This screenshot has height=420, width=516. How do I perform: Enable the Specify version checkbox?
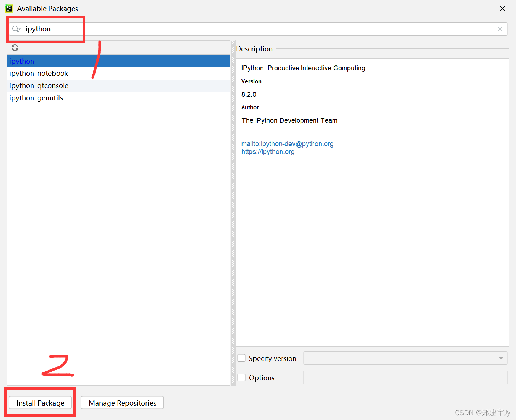[241, 358]
